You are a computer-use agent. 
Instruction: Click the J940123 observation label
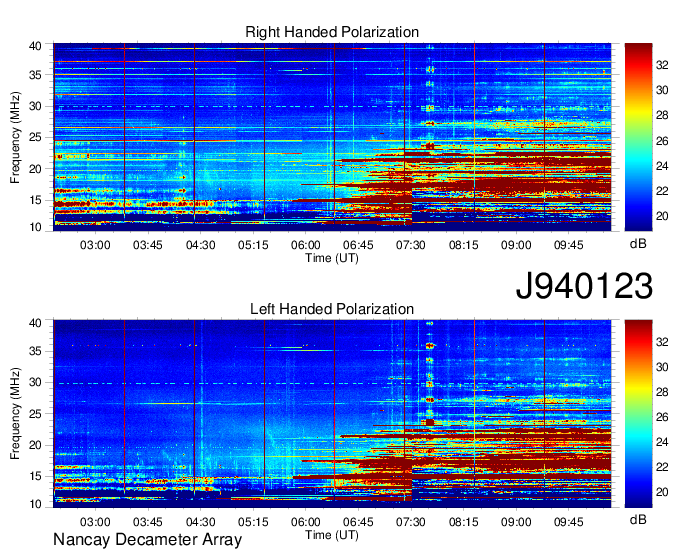[584, 286]
